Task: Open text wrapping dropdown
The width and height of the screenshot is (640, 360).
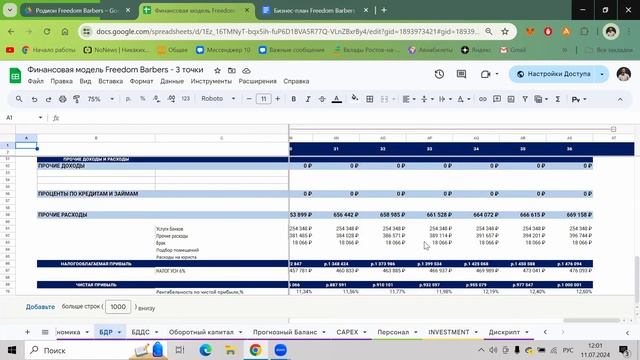Action: pos(445,99)
